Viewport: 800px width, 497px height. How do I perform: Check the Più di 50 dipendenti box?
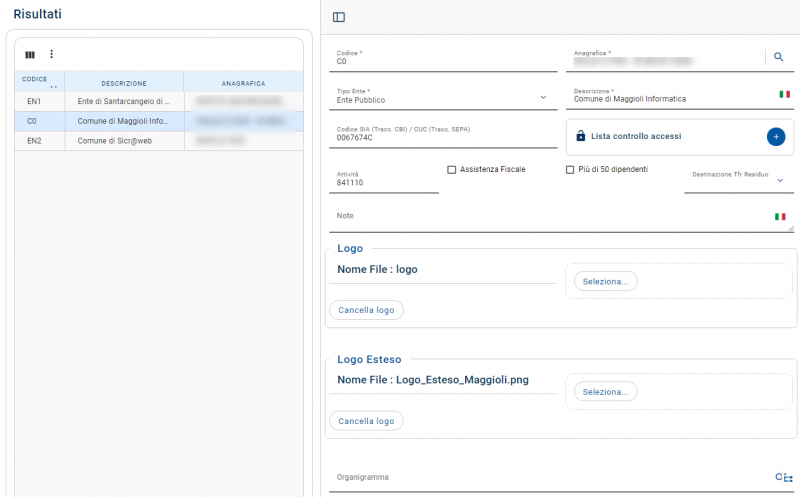point(570,170)
